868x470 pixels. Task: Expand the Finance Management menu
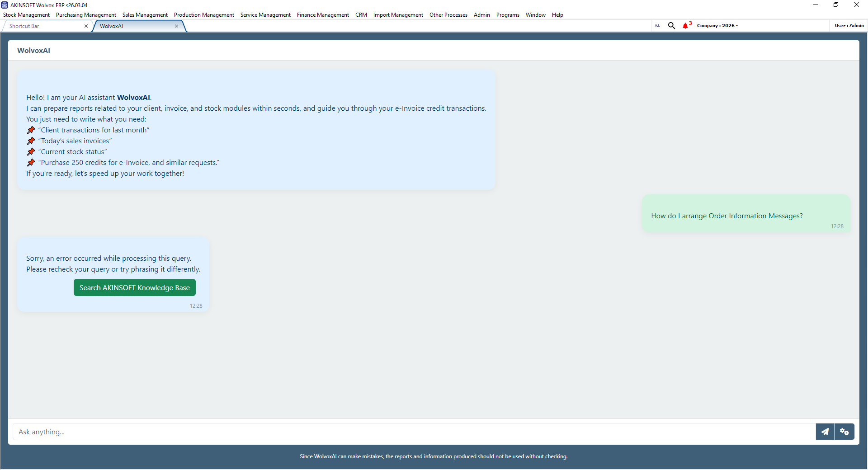click(323, 15)
